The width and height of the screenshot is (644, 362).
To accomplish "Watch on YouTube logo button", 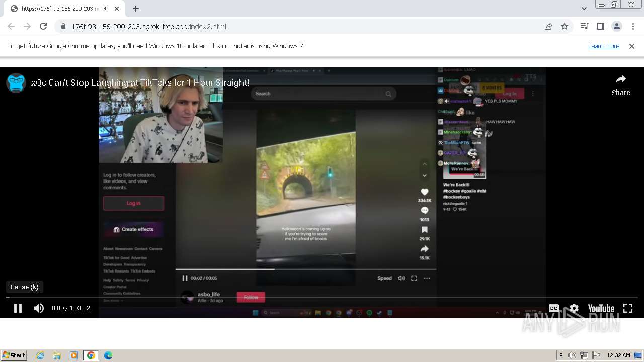I will click(x=601, y=308).
